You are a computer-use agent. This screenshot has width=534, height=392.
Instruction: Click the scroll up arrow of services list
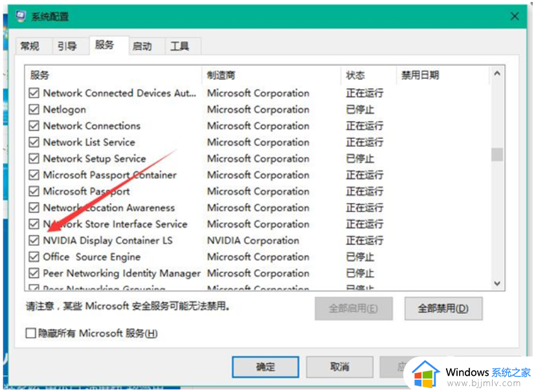point(497,74)
